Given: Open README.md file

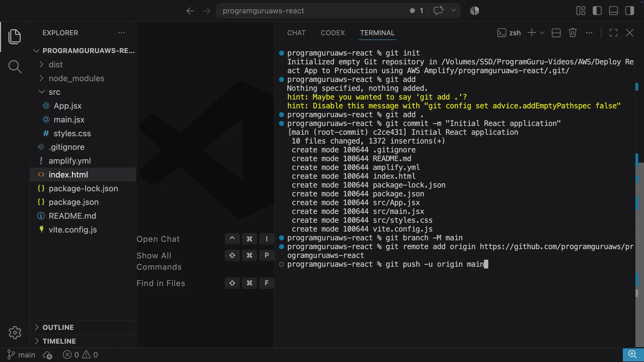Looking at the screenshot, I should click(83, 216).
